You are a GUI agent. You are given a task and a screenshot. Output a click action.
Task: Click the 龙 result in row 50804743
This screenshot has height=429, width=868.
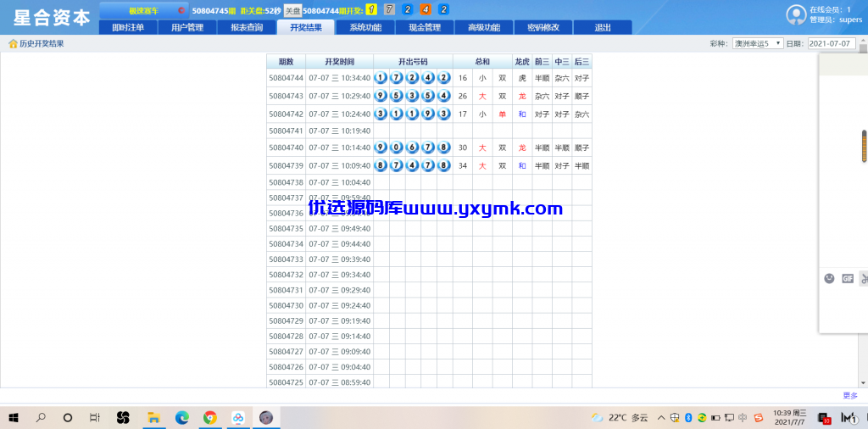coord(522,96)
